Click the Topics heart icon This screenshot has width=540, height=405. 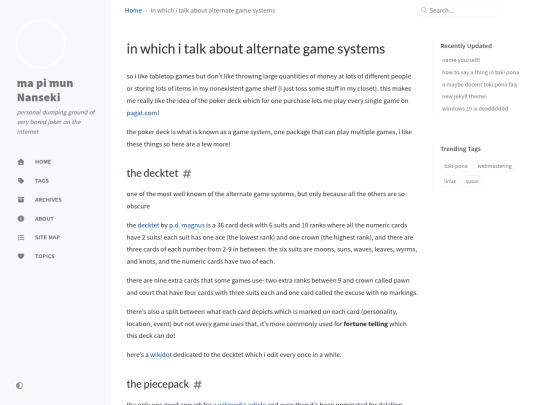(21, 256)
